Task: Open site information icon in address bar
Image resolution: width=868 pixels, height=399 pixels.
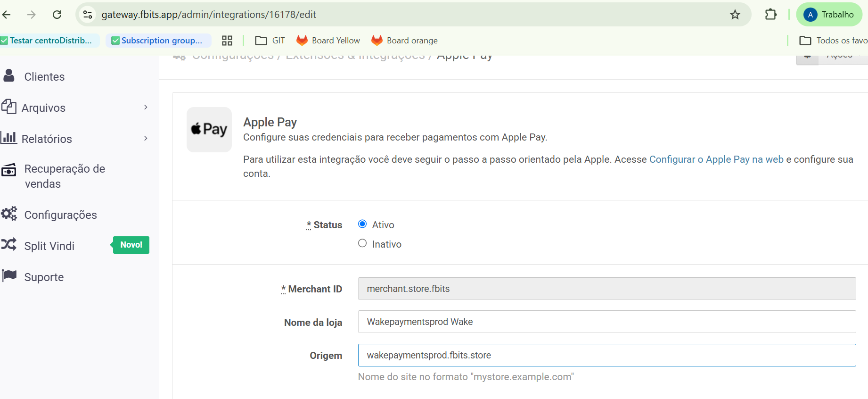Action: tap(88, 15)
